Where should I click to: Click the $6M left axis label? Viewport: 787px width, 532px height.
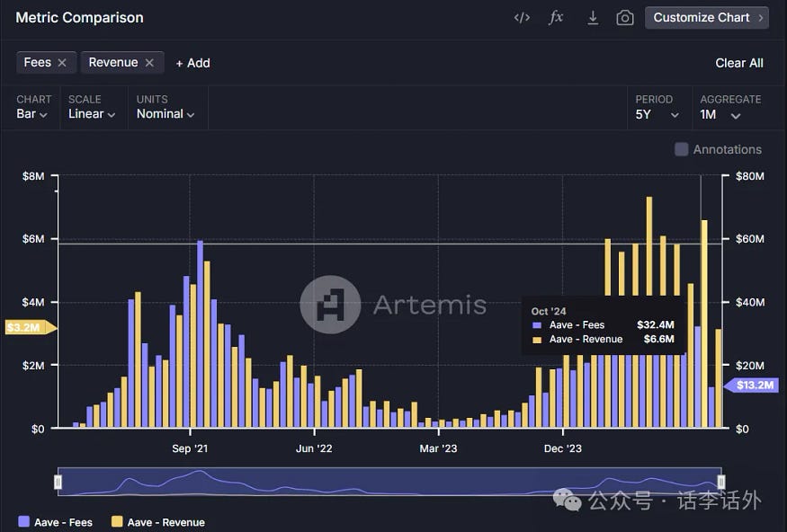(x=33, y=239)
